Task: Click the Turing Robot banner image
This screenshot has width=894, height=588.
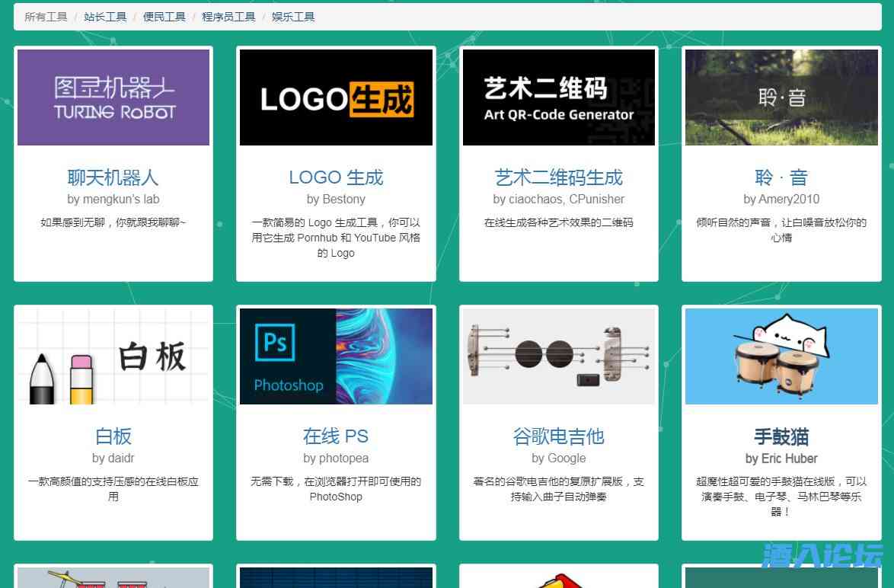Action: tap(113, 97)
